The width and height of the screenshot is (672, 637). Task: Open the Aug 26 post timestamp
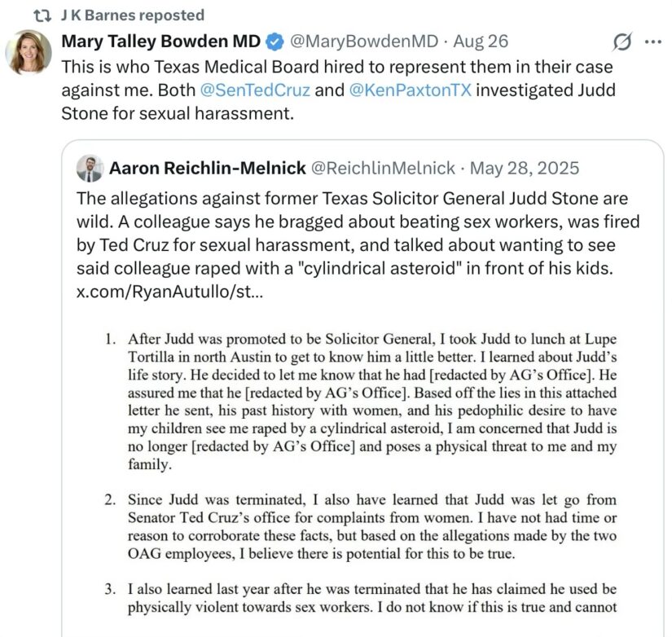pos(481,42)
